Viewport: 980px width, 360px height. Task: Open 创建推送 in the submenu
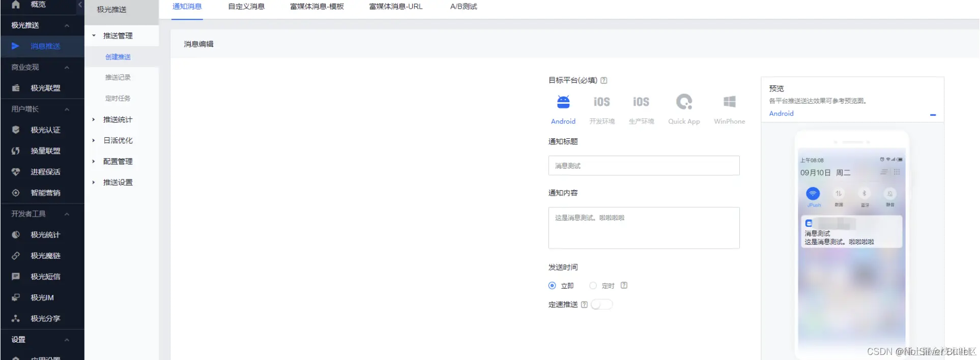point(118,57)
